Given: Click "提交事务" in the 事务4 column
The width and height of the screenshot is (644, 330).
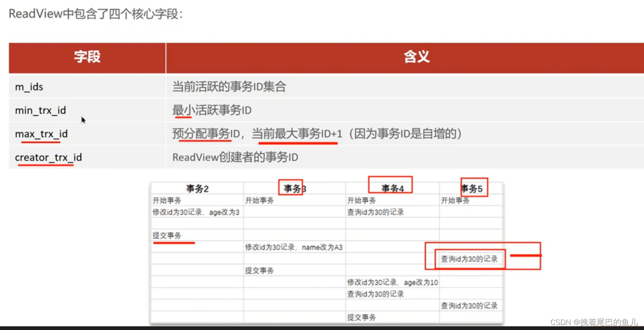Looking at the screenshot, I should [x=361, y=317].
